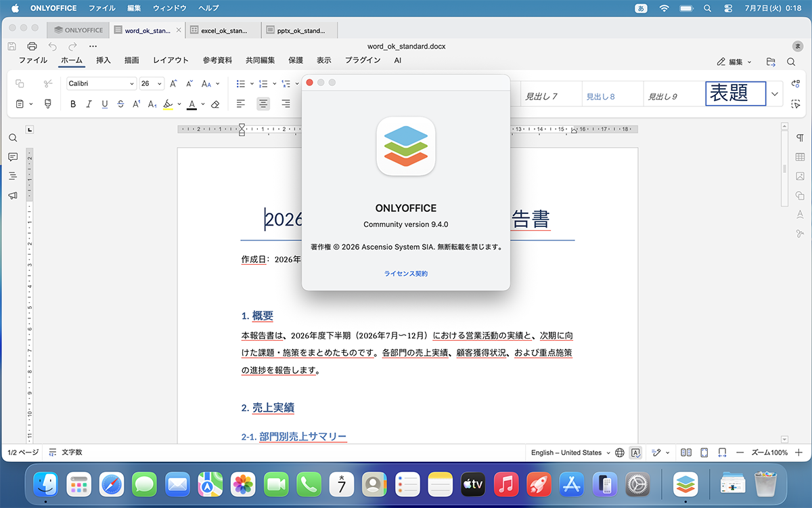Viewport: 812px width, 508px height.
Task: Toggle center paragraph alignment
Action: click(x=263, y=104)
